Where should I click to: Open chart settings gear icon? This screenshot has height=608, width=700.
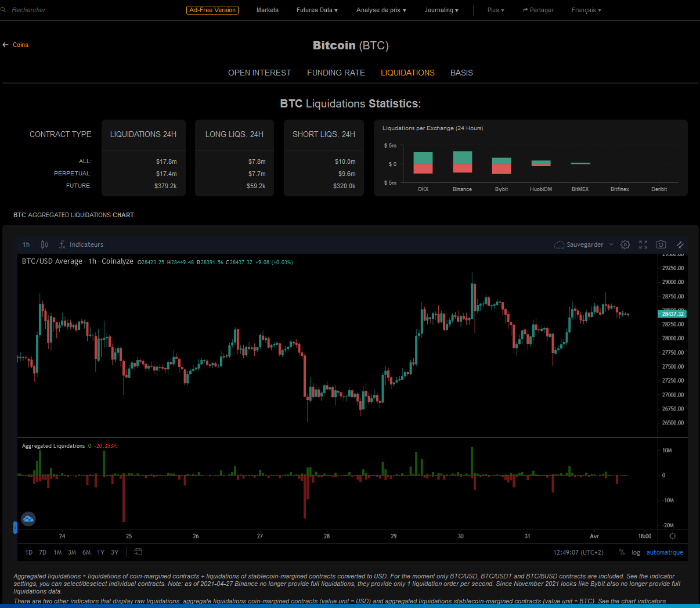pos(625,244)
